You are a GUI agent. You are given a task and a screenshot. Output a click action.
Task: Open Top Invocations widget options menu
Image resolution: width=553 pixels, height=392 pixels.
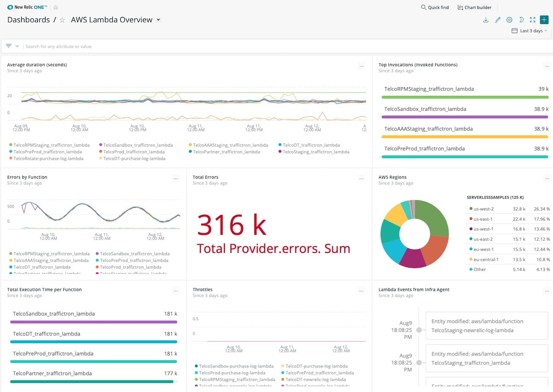pos(547,66)
